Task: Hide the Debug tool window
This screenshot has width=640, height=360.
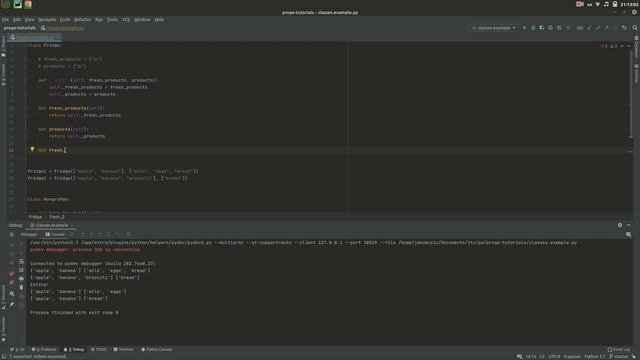Action: click(629, 225)
